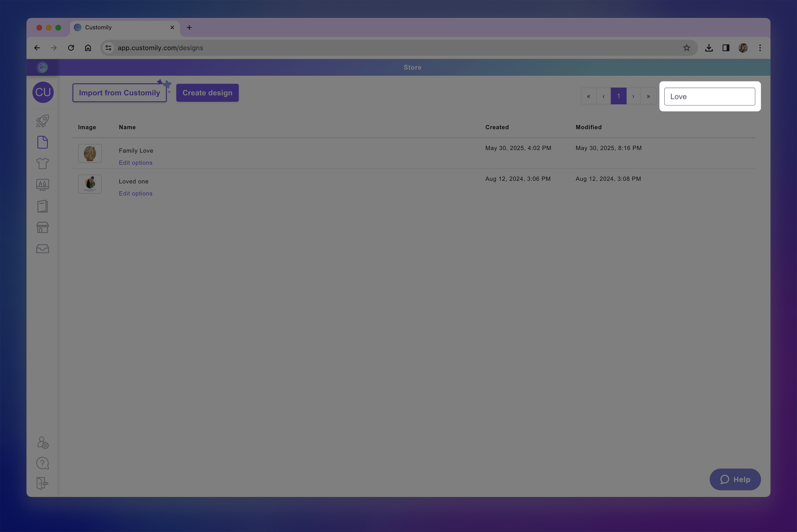797x532 pixels.
Task: Edit options for Loved one design
Action: tap(135, 193)
